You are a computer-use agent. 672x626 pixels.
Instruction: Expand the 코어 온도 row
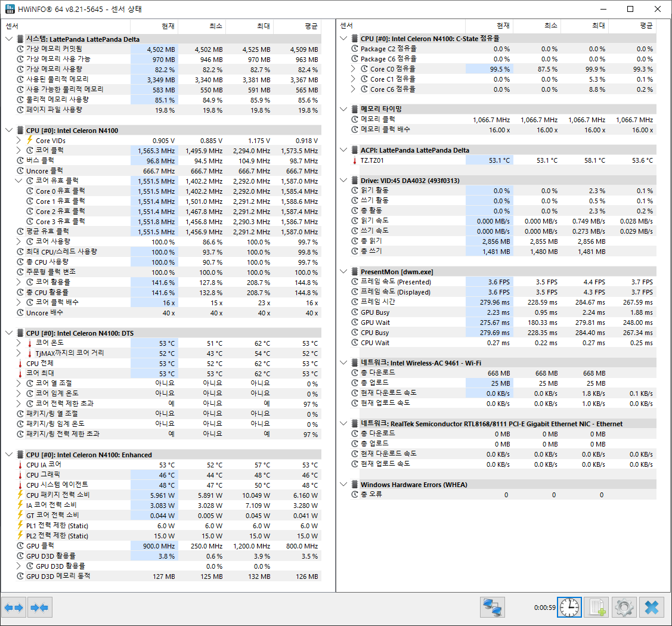18,343
